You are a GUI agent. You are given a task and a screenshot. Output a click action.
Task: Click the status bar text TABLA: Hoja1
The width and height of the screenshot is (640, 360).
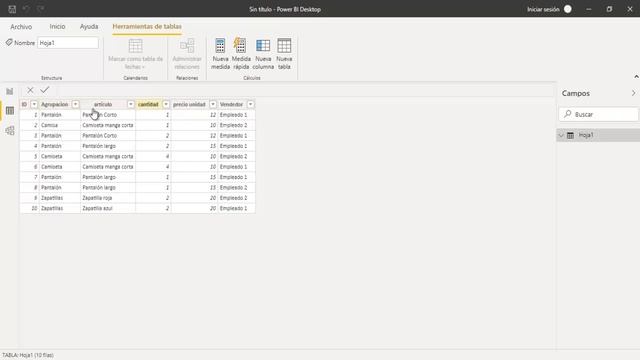point(28,355)
